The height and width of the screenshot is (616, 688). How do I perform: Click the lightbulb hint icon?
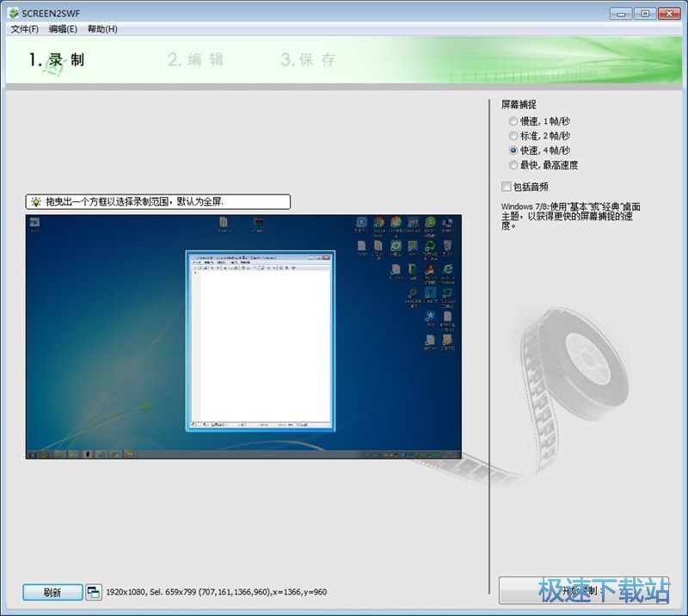tap(36, 201)
